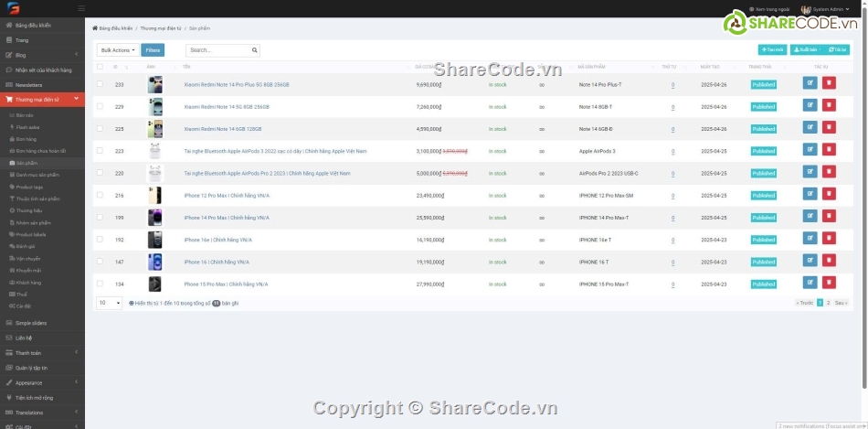The width and height of the screenshot is (868, 429).
Task: Go to Flash sales in sidebar submenu
Action: click(x=26, y=127)
